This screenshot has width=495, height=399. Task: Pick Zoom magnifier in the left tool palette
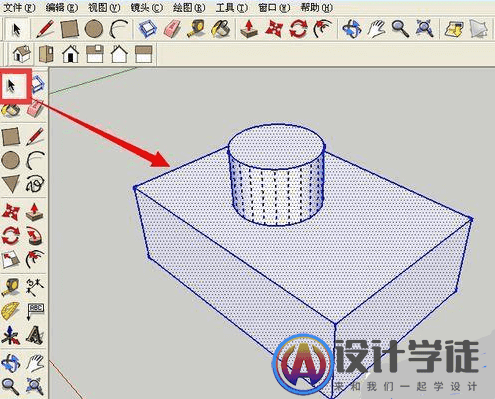pos(11,387)
